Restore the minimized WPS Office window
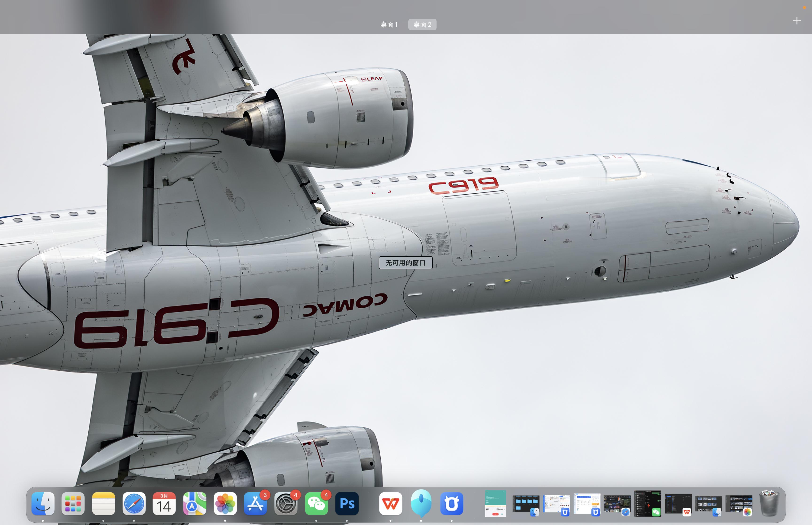Screen dimensions: 812x525 (x=678, y=504)
